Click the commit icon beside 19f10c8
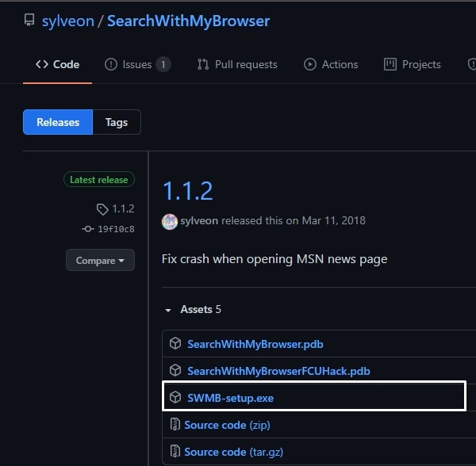The width and height of the screenshot is (476, 466). [x=88, y=229]
